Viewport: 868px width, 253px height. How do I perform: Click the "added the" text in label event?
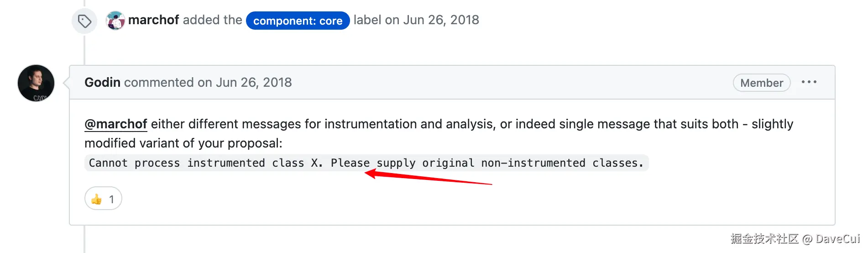pos(212,20)
